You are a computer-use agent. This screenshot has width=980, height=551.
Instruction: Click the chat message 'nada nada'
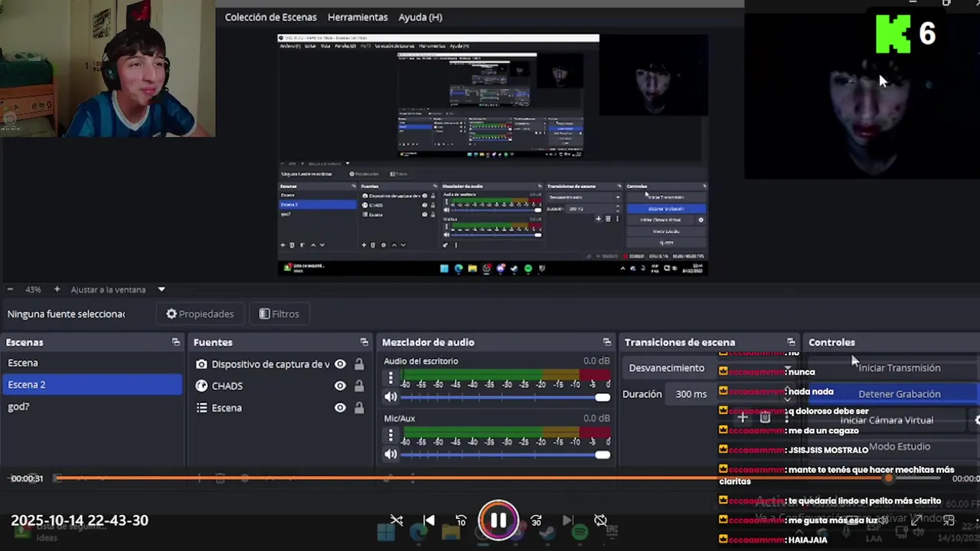click(x=811, y=392)
